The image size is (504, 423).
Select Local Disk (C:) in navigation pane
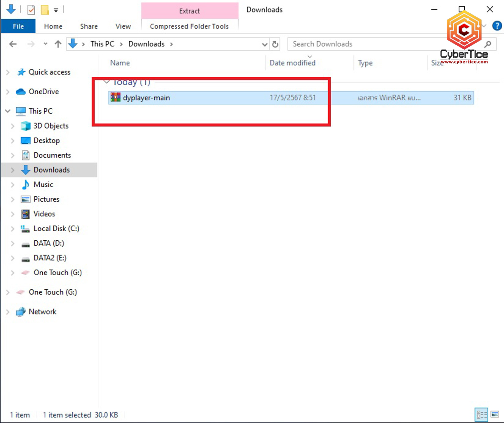(56, 229)
